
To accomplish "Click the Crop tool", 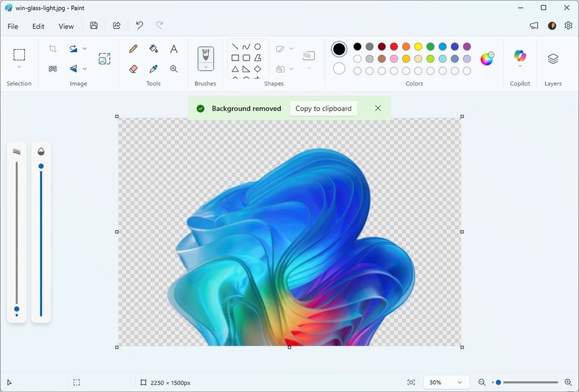I will pyautogui.click(x=52, y=48).
